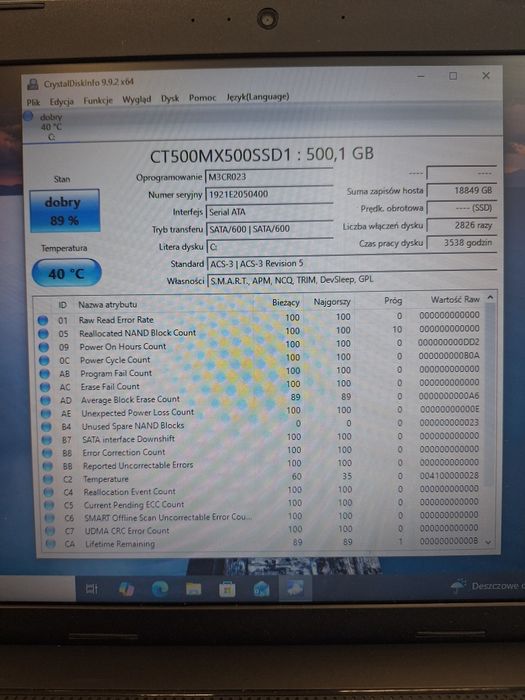The height and width of the screenshot is (700, 525).
Task: Open Microsoft Edge from the taskbar
Action: (x=160, y=589)
